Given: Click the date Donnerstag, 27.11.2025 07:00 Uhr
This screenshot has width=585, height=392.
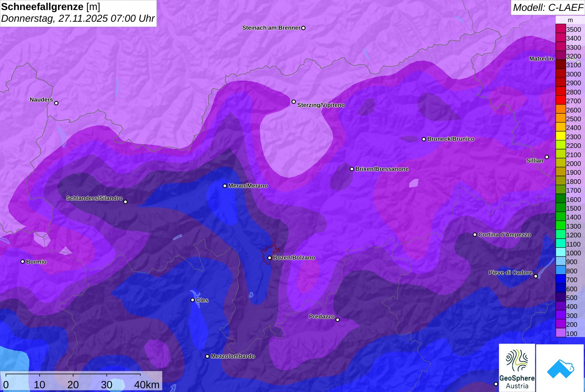Looking at the screenshot, I should tap(78, 18).
